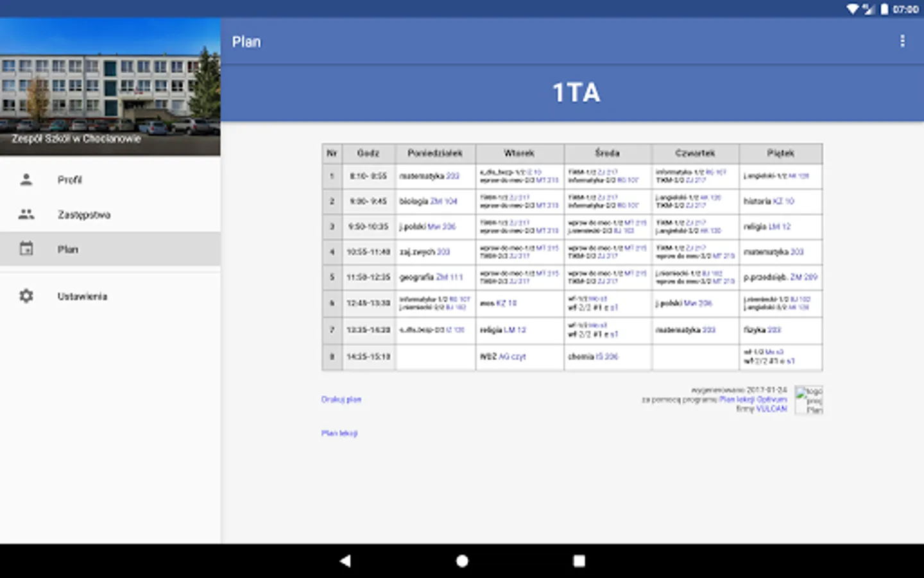The image size is (924, 578).
Task: Open LM link in Friday religia cell
Action: click(x=774, y=227)
